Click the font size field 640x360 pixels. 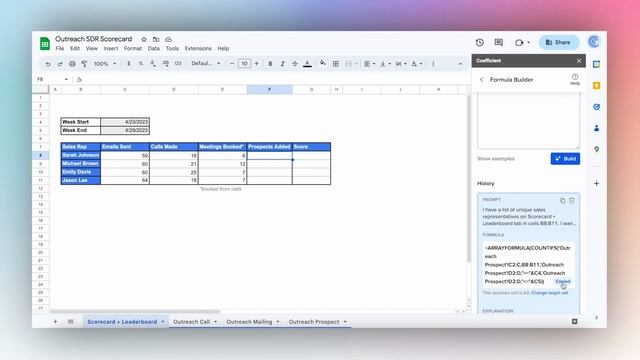tap(244, 64)
